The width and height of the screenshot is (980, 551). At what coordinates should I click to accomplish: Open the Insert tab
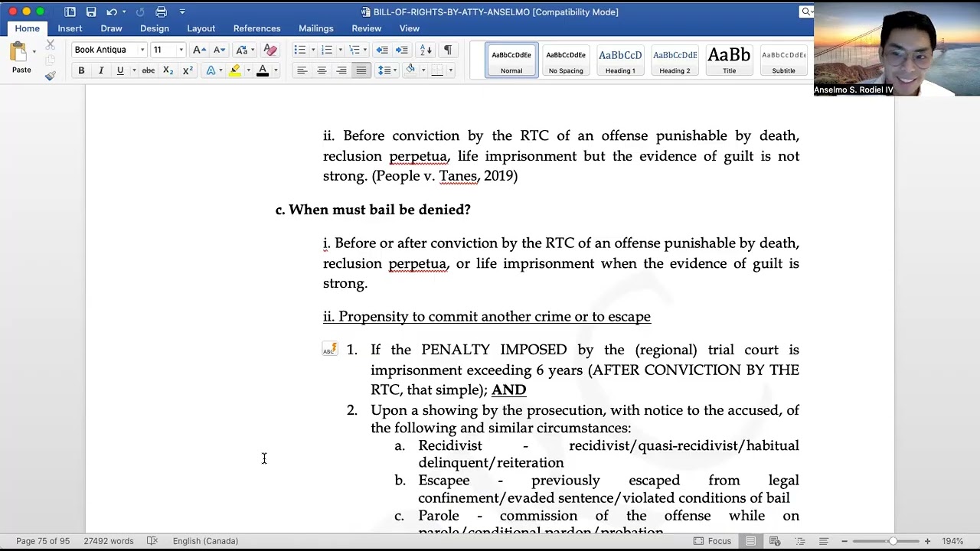click(70, 28)
